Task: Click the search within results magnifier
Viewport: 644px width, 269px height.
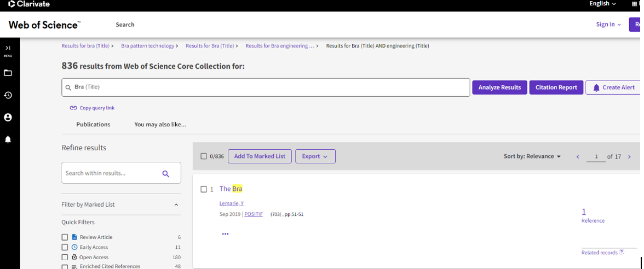Action: coord(165,173)
